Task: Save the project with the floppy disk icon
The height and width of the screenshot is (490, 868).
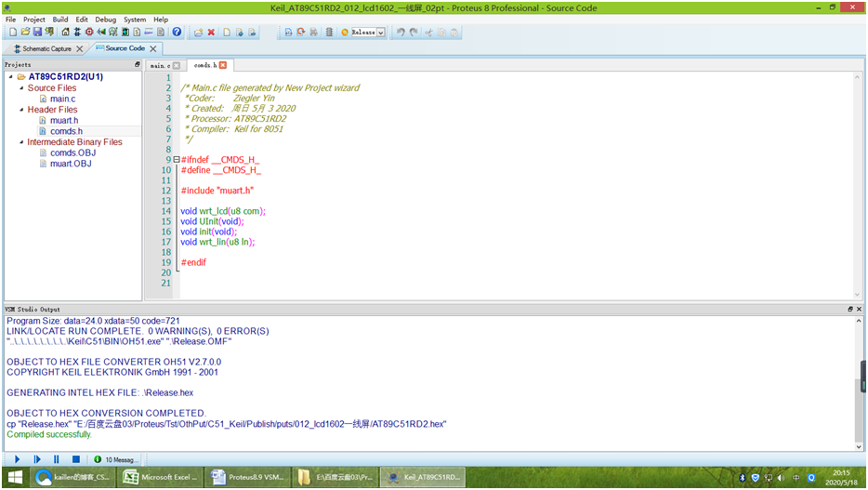Action: [38, 33]
